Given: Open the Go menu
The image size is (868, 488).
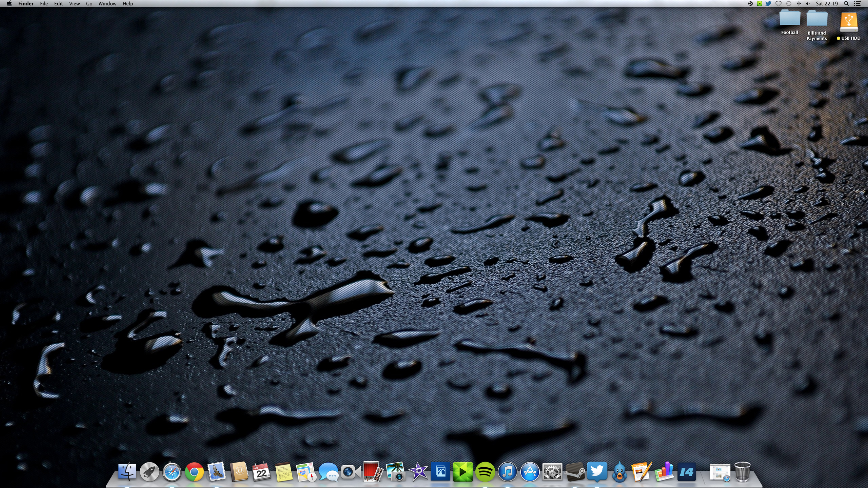Looking at the screenshot, I should [x=89, y=4].
